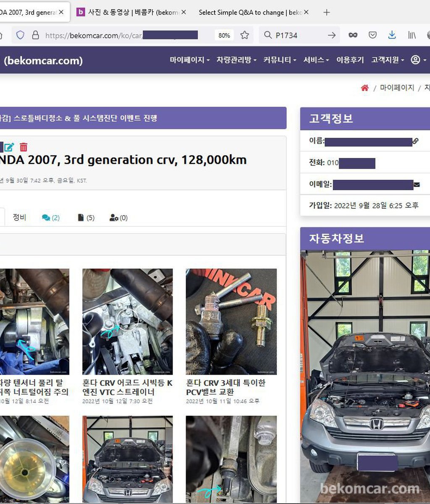Open the yellow oil funnel photo thumbnail
The image size is (430, 504).
pyautogui.click(x=34, y=459)
